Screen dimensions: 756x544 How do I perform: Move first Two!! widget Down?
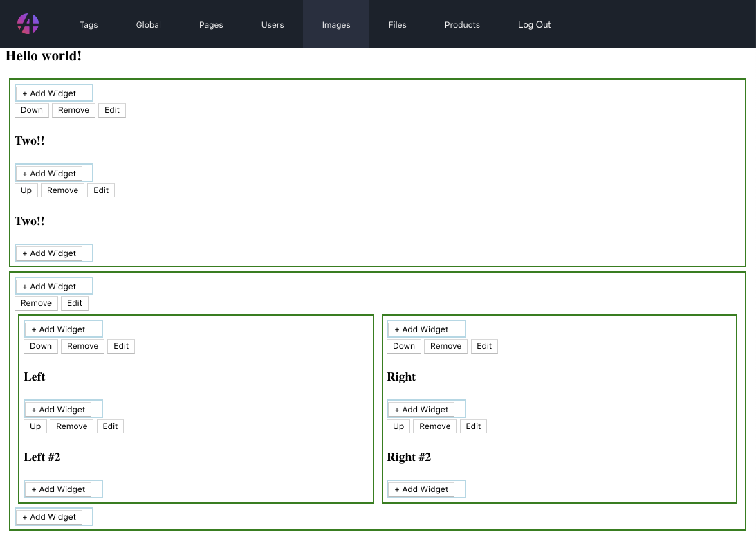(x=32, y=110)
